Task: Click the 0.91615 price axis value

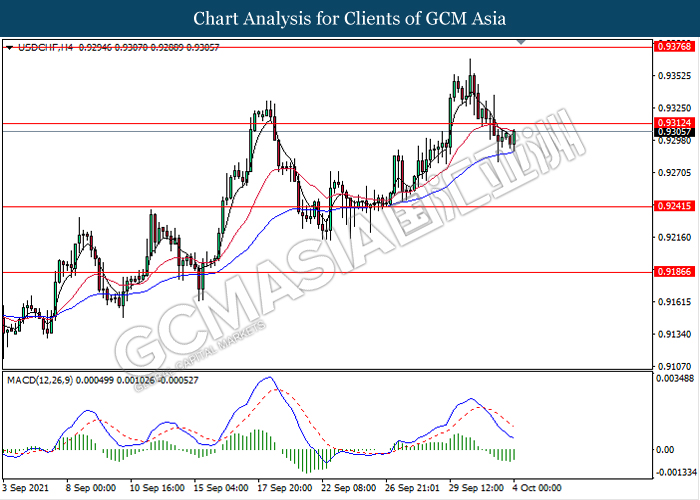Action: click(x=674, y=302)
